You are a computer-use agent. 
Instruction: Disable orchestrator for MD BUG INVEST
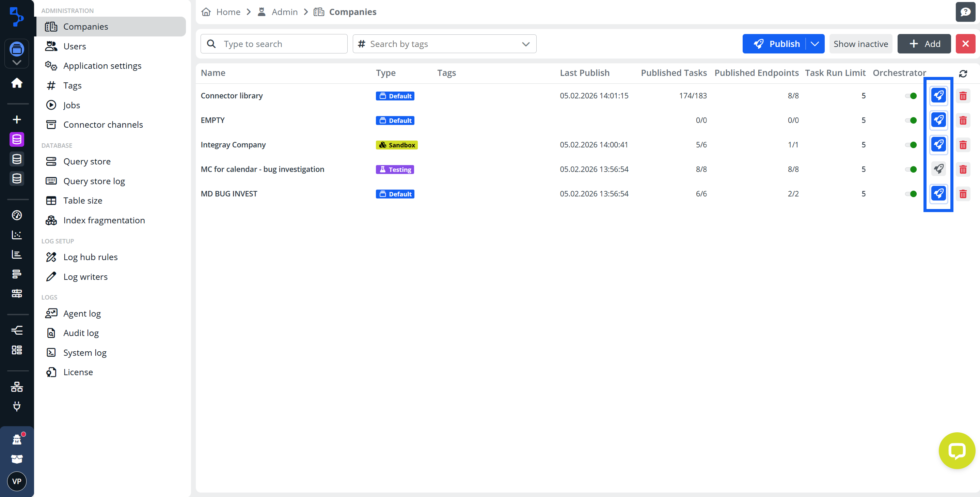tap(911, 194)
